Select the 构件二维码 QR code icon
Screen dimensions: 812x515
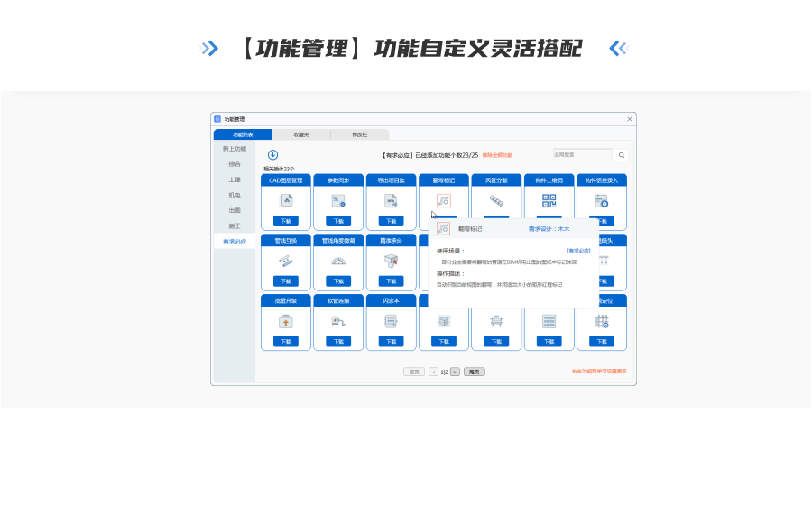tap(549, 201)
